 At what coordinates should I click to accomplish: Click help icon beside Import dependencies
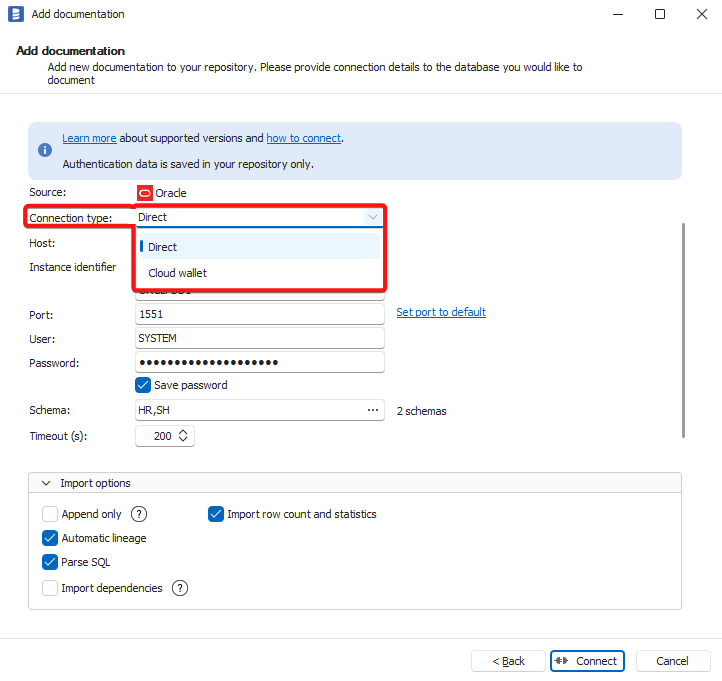[180, 588]
